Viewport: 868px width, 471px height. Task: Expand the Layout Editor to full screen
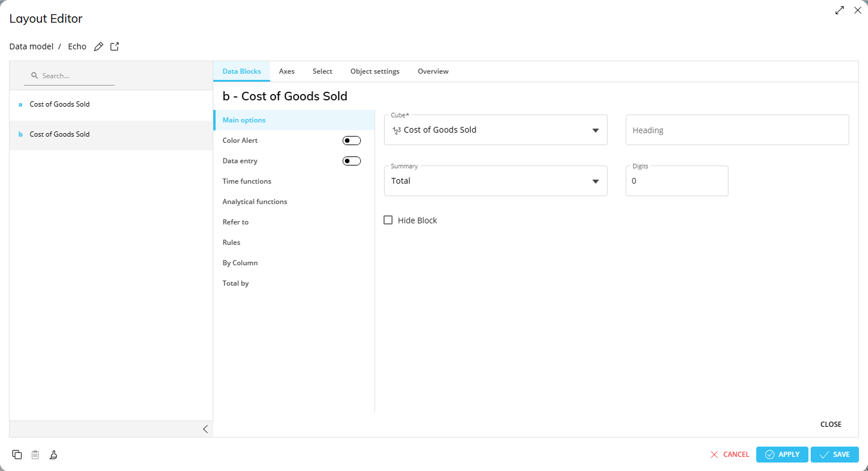pyautogui.click(x=840, y=10)
